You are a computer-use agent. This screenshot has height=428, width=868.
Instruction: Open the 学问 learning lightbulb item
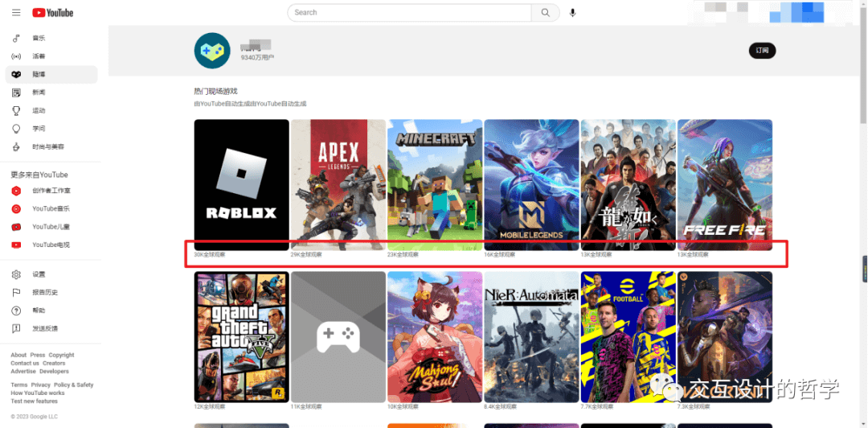51,129
